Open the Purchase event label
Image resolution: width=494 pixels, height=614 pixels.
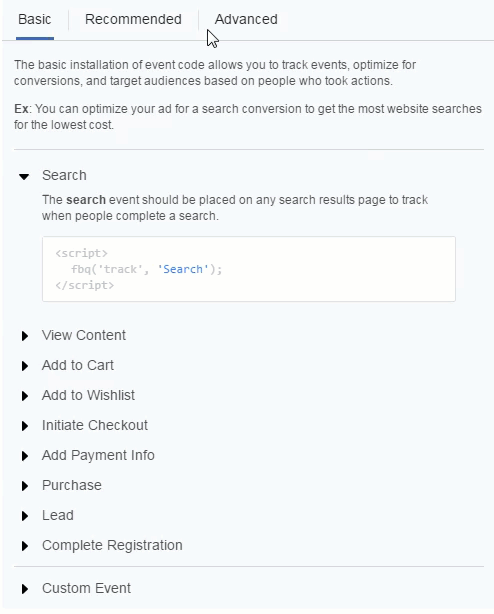click(x=72, y=485)
